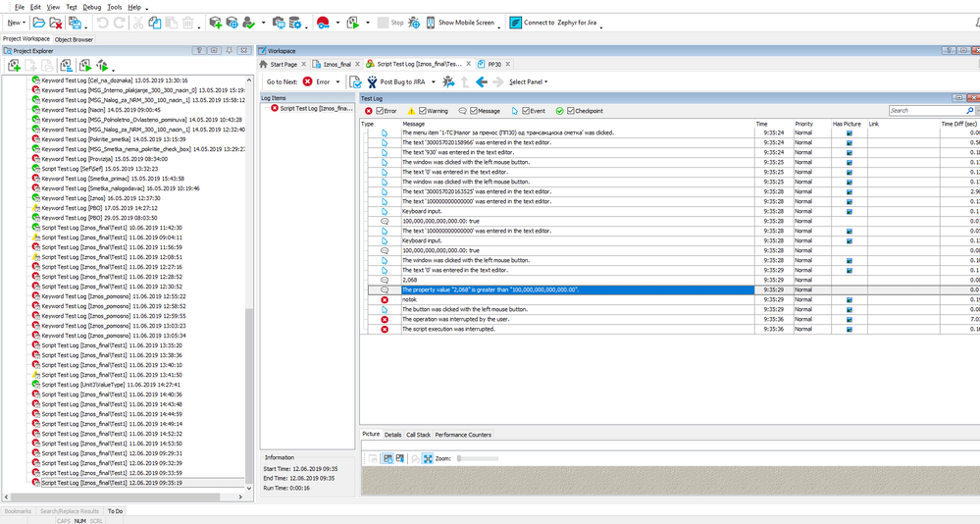Click the Open folder icon in toolbar

(x=38, y=23)
